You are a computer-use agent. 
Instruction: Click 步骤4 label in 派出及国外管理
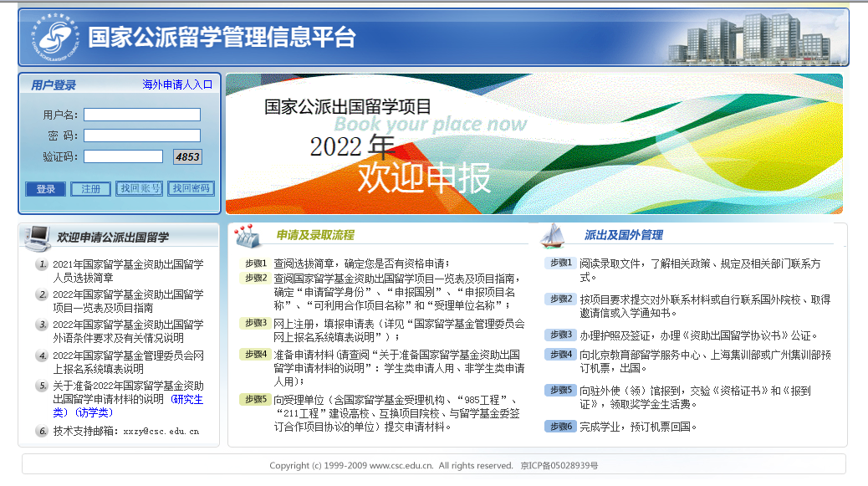560,355
